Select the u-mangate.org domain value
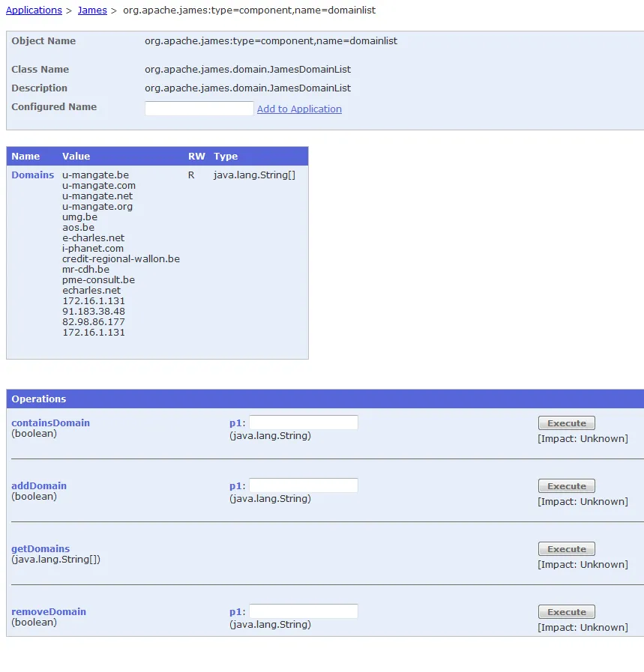Screen dimensions: 644x672 coord(97,207)
